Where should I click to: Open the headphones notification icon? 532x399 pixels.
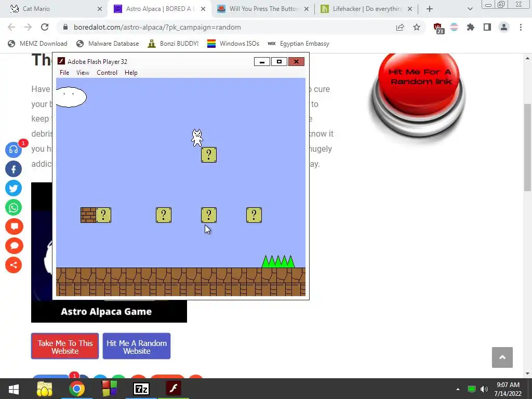(x=14, y=150)
